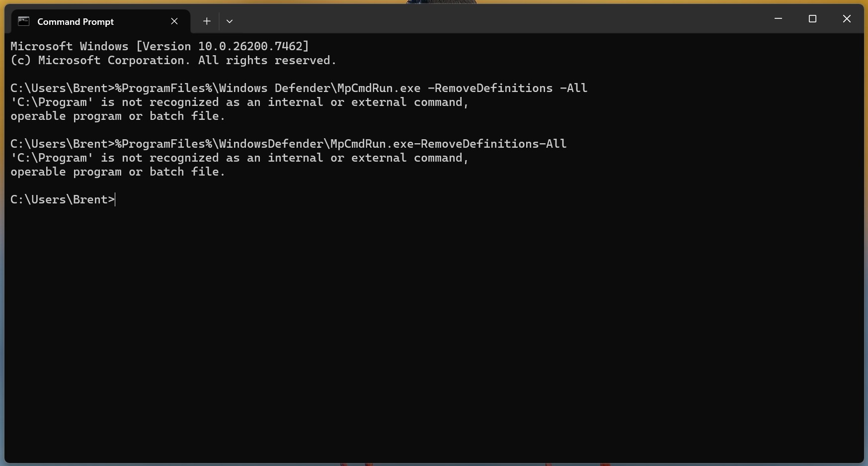This screenshot has height=466, width=868.
Task: Click the Command Prompt icon on the tab
Action: [x=23, y=21]
